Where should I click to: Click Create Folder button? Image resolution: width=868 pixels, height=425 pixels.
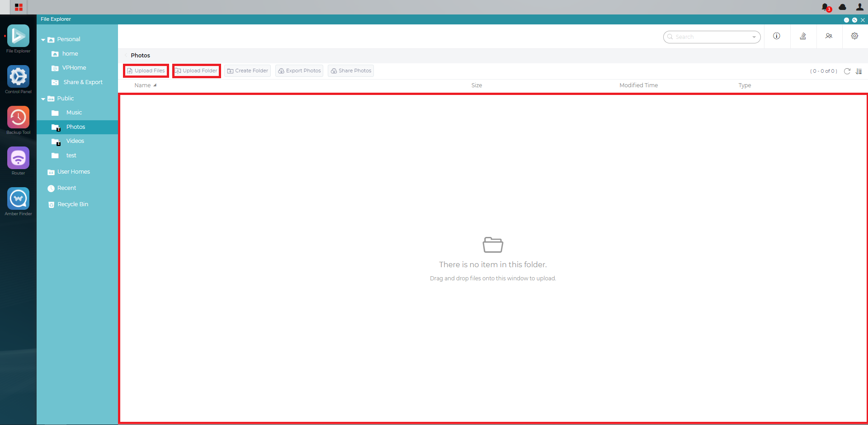[x=248, y=71]
